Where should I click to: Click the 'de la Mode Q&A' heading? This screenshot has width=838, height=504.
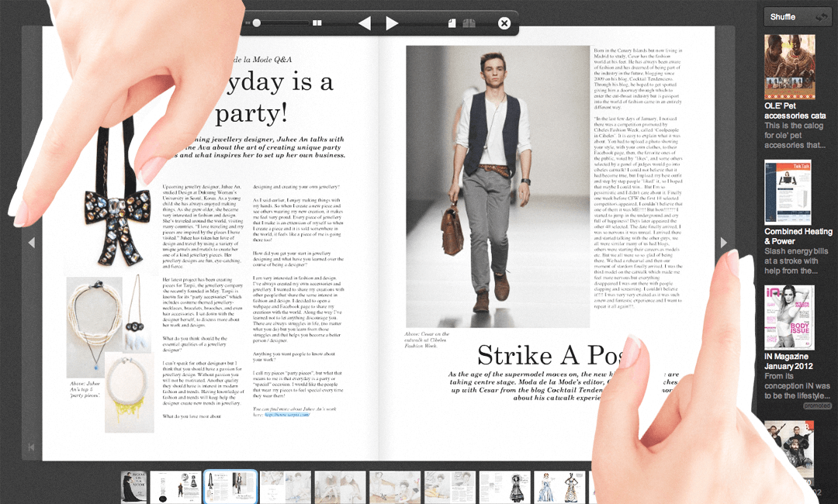(263, 60)
